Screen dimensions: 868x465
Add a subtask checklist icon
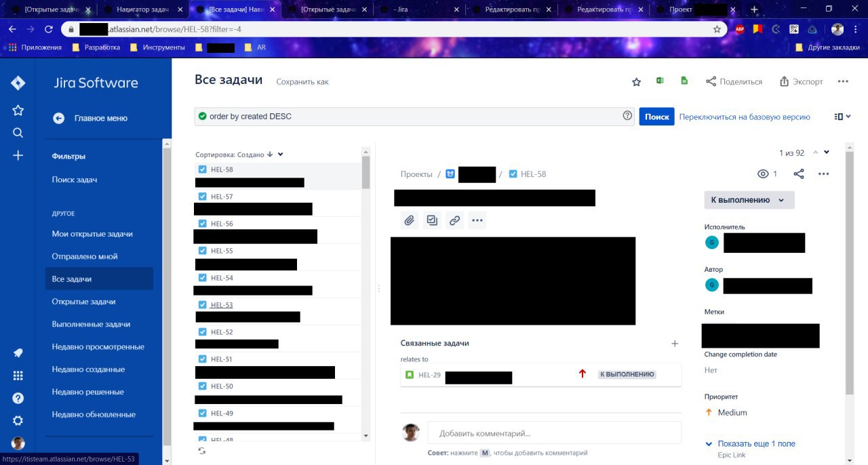[x=432, y=220]
